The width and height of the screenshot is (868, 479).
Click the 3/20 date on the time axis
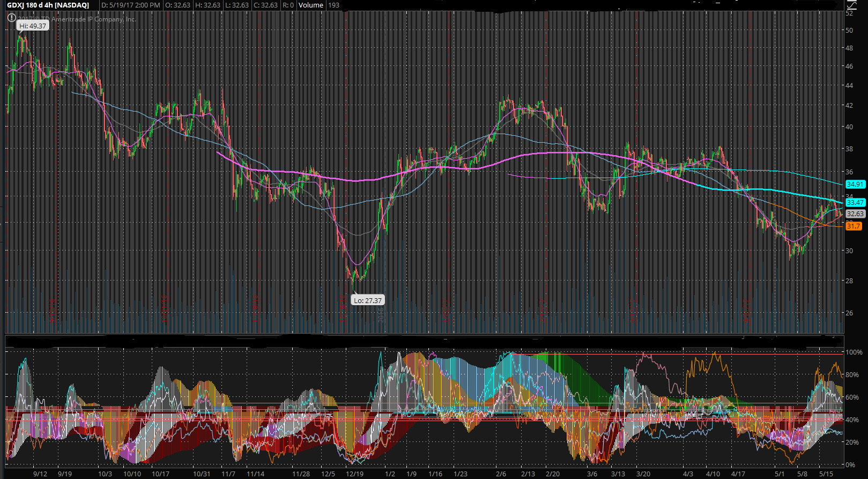pyautogui.click(x=643, y=474)
